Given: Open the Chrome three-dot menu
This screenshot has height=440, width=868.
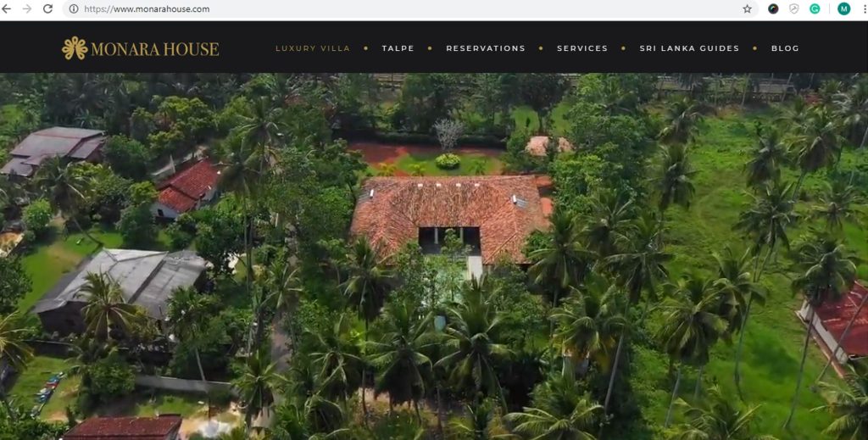Looking at the screenshot, I should [x=864, y=8].
